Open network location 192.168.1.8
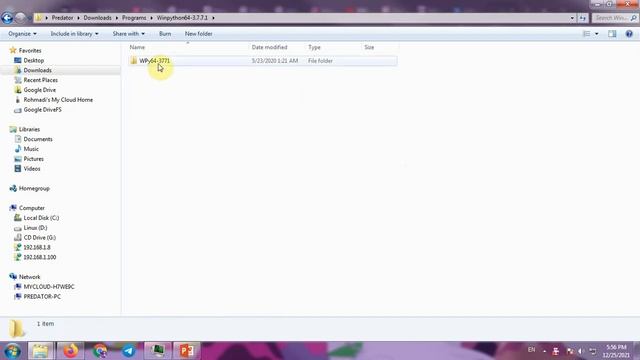 coord(37,247)
